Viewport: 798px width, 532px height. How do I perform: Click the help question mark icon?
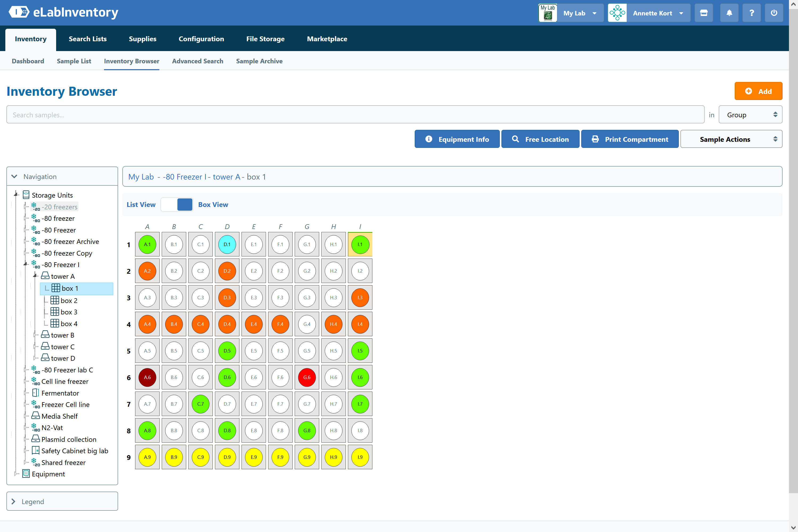751,13
